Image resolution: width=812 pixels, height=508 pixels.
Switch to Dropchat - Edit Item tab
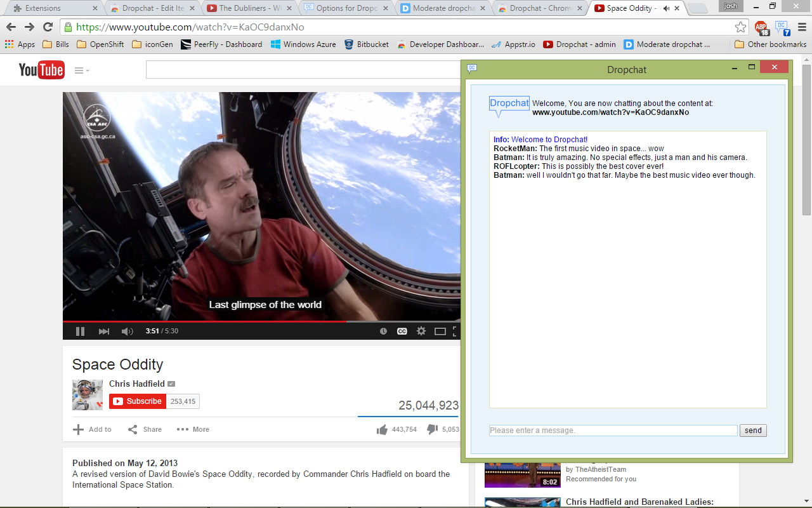click(152, 8)
